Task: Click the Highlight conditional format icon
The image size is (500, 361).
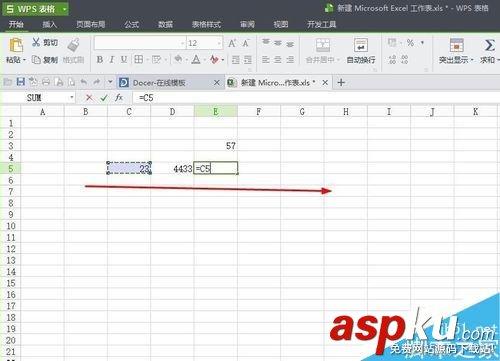Action: pyautogui.click(x=457, y=45)
